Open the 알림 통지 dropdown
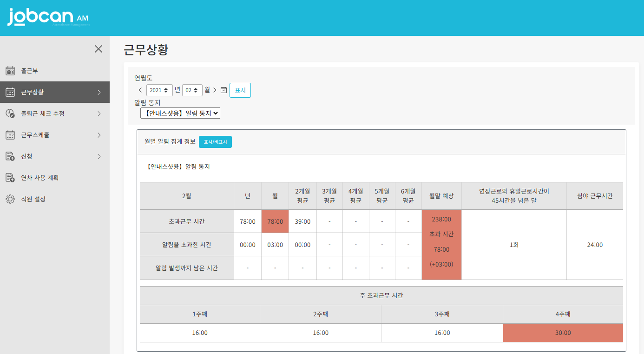644x354 pixels. [x=180, y=113]
